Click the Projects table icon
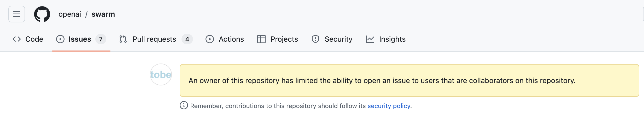The height and width of the screenshot is (125, 644). coord(261,39)
